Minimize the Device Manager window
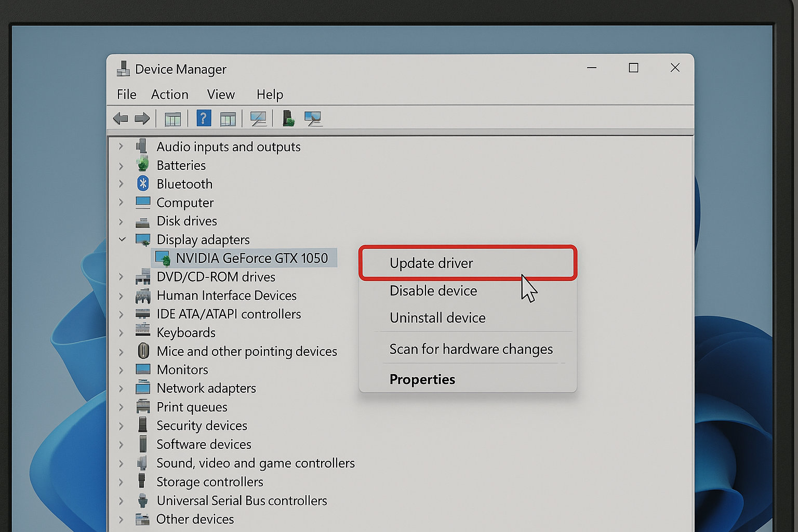The height and width of the screenshot is (532, 798). (592, 68)
